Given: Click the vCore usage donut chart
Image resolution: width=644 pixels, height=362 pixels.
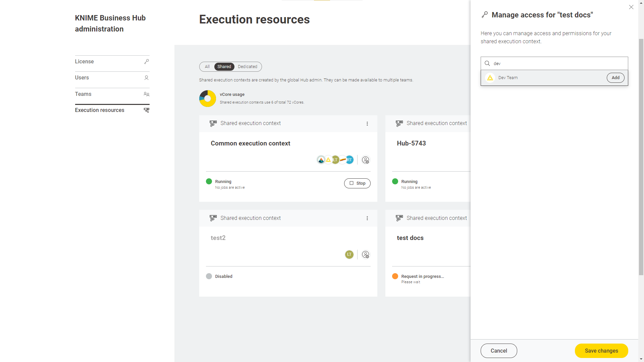Looking at the screenshot, I should pyautogui.click(x=207, y=98).
